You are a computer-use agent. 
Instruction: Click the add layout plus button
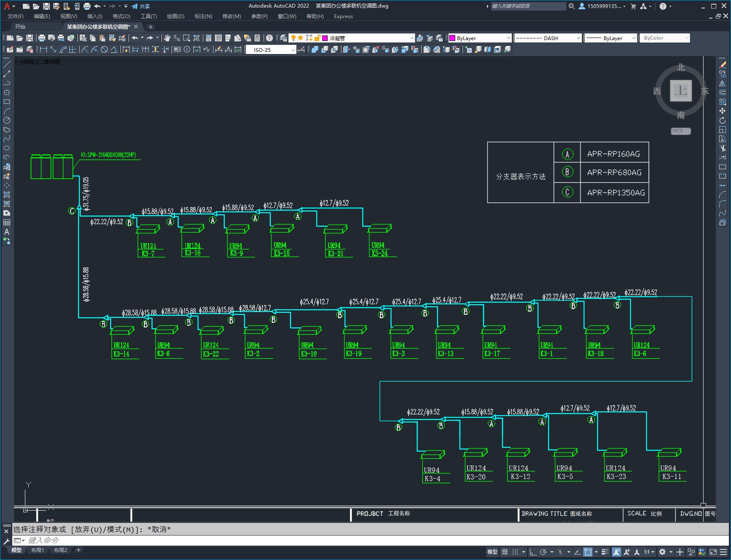click(78, 550)
